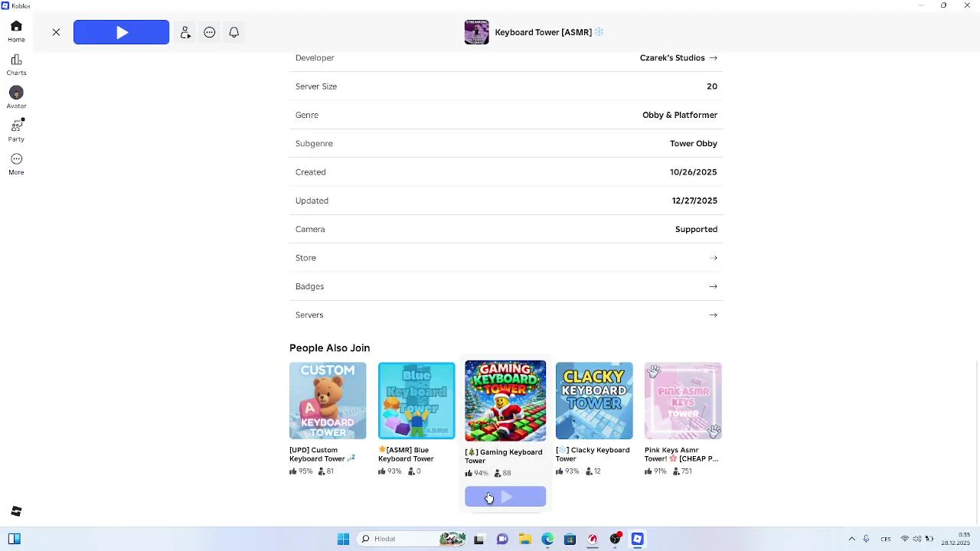Click the invite friend icon in top bar
980x551 pixels.
coord(185,32)
